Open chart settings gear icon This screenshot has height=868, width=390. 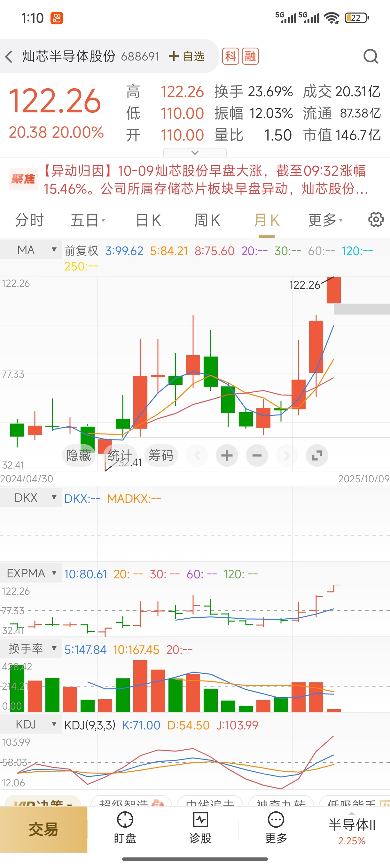coord(376,220)
